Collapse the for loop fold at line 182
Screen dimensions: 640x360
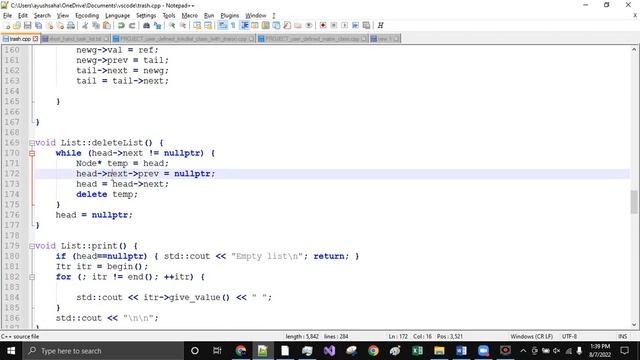point(32,277)
